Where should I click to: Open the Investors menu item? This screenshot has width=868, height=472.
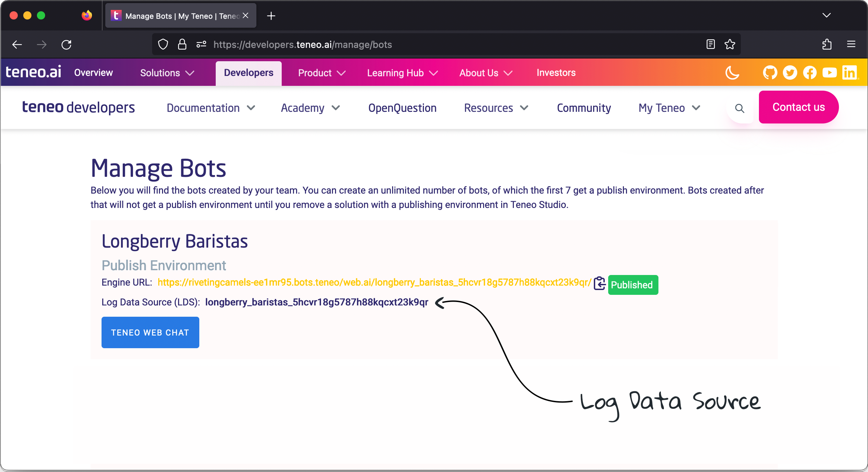pos(556,73)
